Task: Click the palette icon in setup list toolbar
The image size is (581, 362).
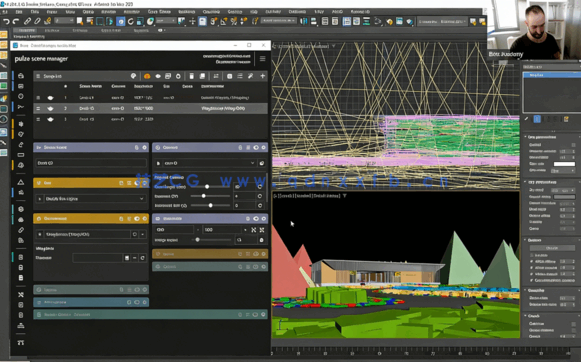Action: [133, 76]
